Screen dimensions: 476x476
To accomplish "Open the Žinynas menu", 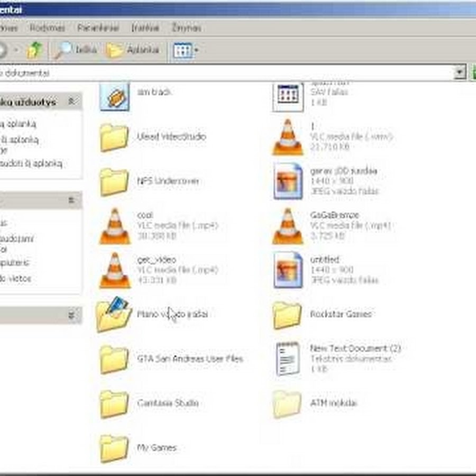I will click(186, 28).
